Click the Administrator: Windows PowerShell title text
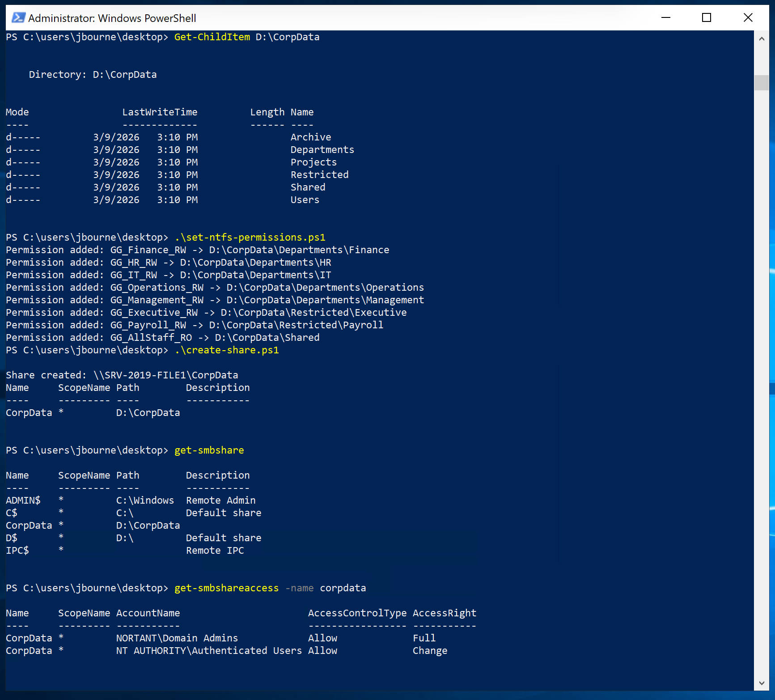 point(112,18)
